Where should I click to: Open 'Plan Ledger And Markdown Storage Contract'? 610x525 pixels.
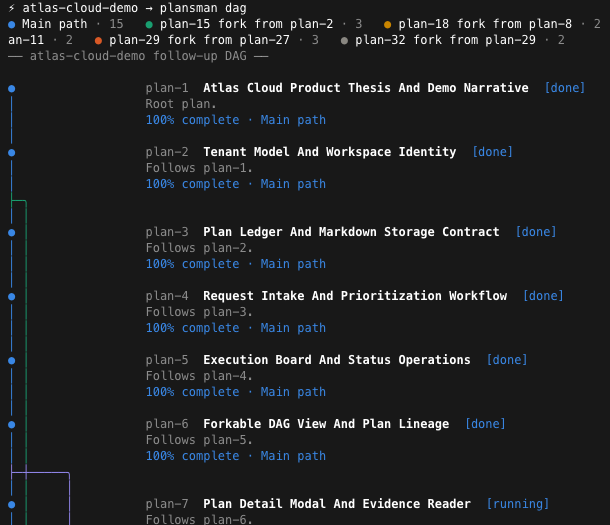coord(351,232)
